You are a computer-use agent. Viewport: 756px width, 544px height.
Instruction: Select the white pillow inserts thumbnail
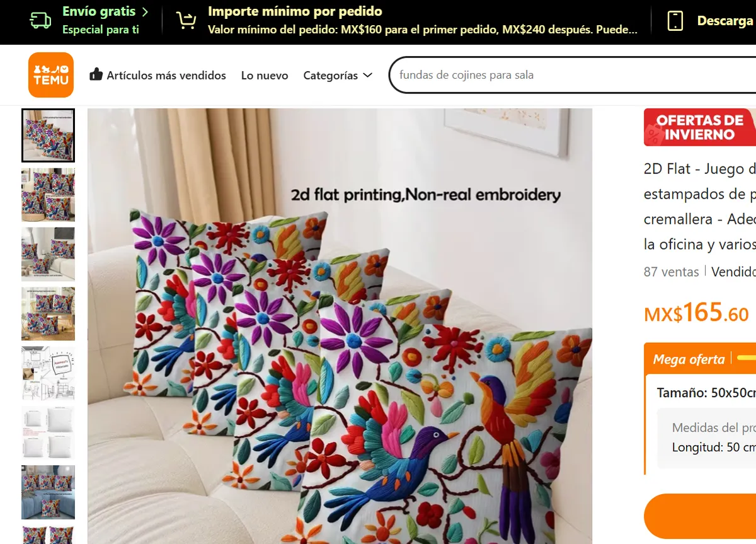click(x=48, y=432)
